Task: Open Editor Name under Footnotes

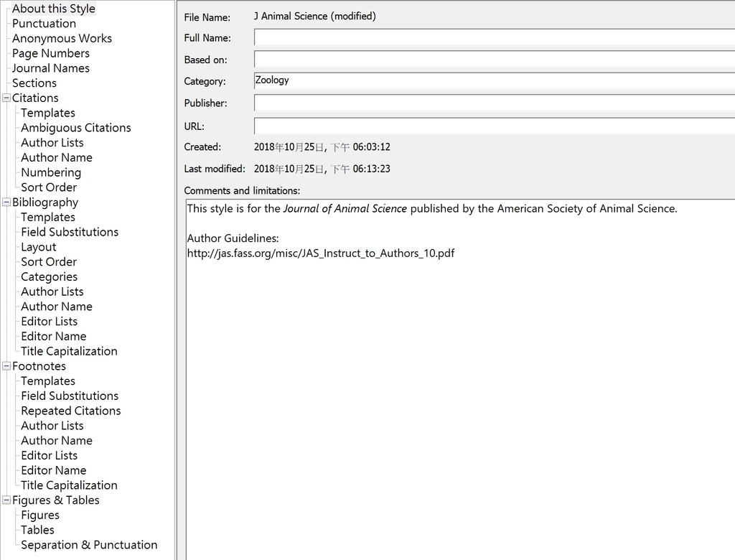Action: 53,470
